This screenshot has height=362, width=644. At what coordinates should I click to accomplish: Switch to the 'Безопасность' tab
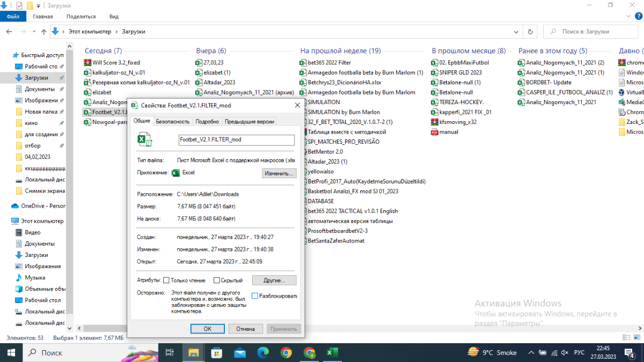(172, 122)
